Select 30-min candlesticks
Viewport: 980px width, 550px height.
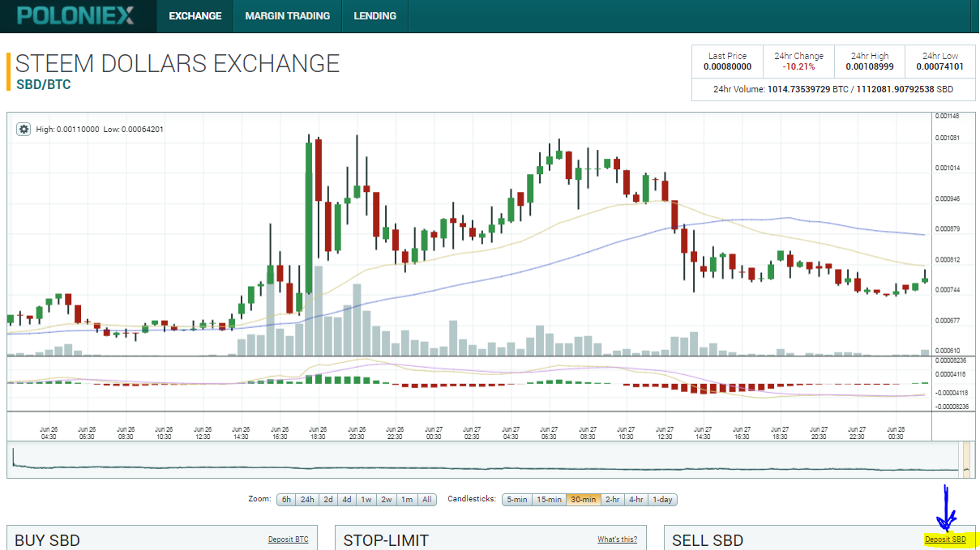[584, 499]
